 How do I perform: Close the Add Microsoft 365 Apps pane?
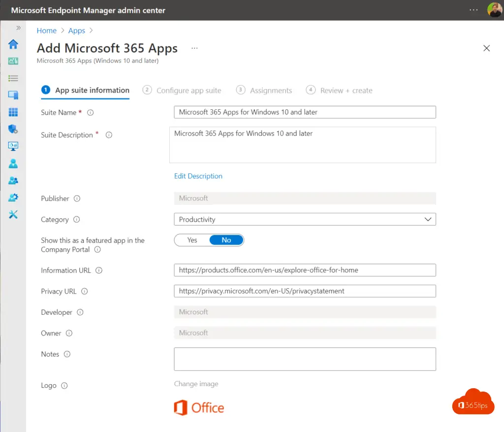[x=486, y=48]
